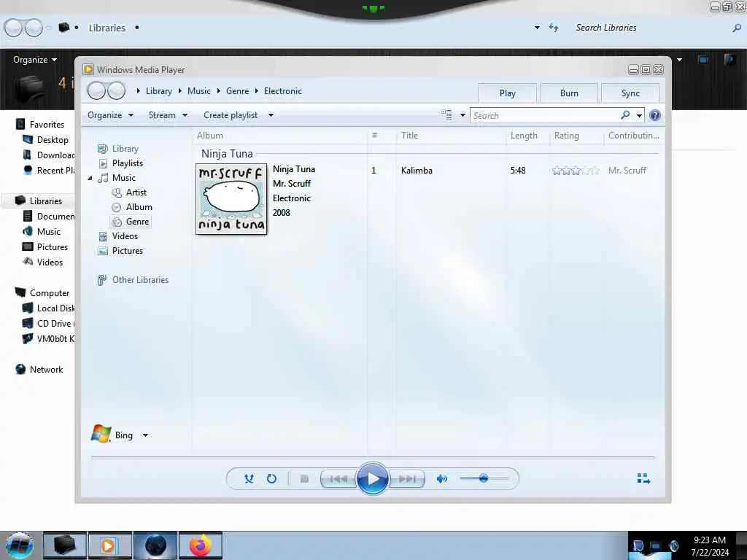The height and width of the screenshot is (560, 747).
Task: Select the Kalimba track title
Action: pos(417,171)
